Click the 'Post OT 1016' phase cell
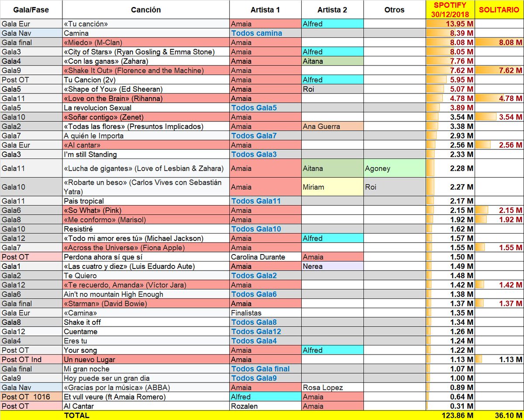Screen dimensions: 524x420 31,397
